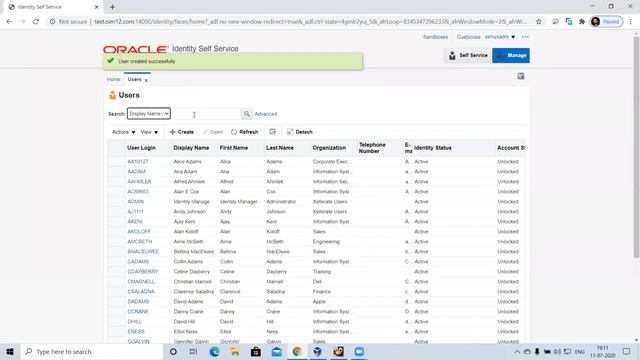Open the notification center icon
Screen dimensions: 640x360
click(626, 351)
